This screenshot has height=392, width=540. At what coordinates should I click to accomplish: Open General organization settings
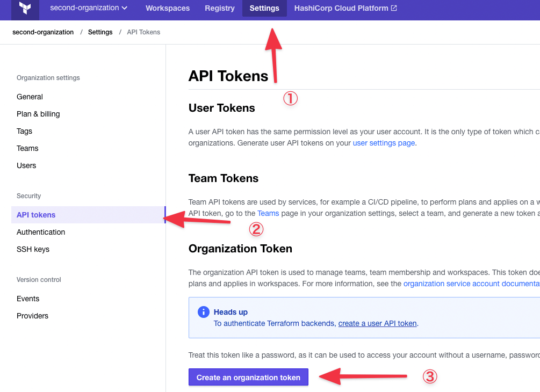(x=30, y=97)
